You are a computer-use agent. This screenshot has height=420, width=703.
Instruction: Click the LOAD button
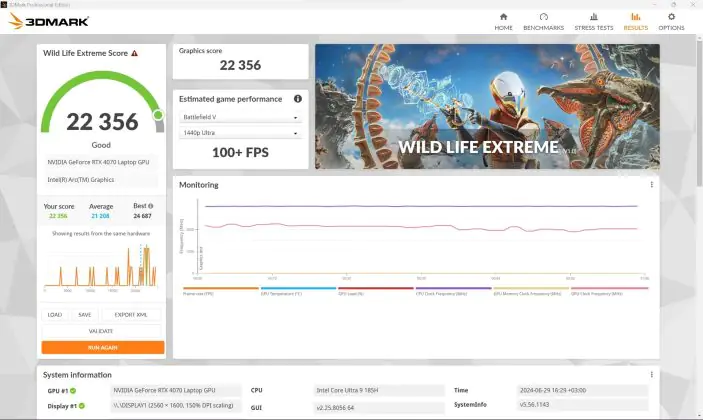point(55,315)
